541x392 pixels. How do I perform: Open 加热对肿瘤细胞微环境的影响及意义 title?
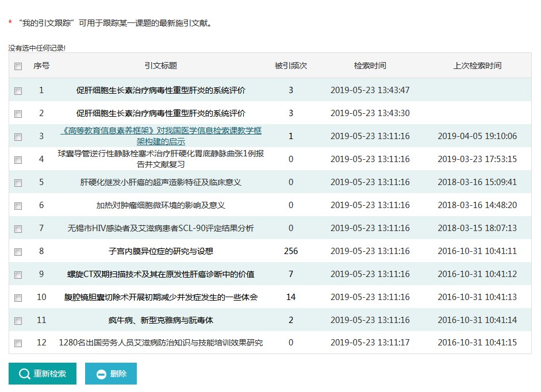tap(161, 205)
